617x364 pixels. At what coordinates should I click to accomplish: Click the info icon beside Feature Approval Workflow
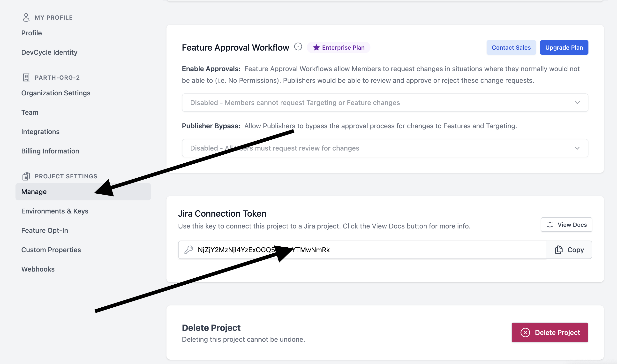pos(298,47)
